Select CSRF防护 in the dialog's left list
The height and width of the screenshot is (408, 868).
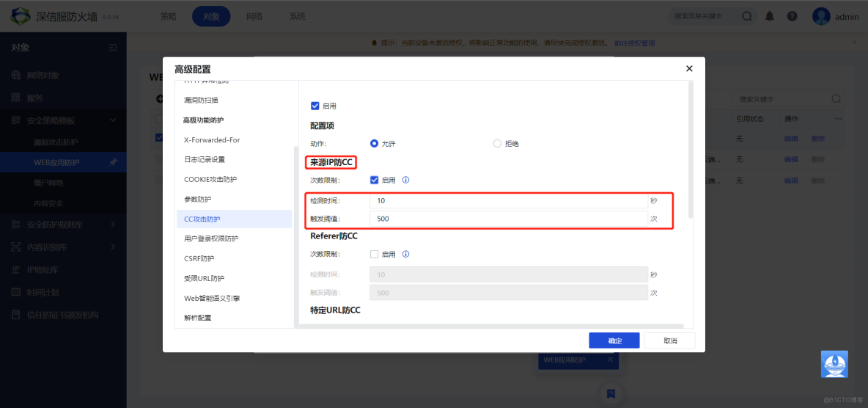[199, 258]
